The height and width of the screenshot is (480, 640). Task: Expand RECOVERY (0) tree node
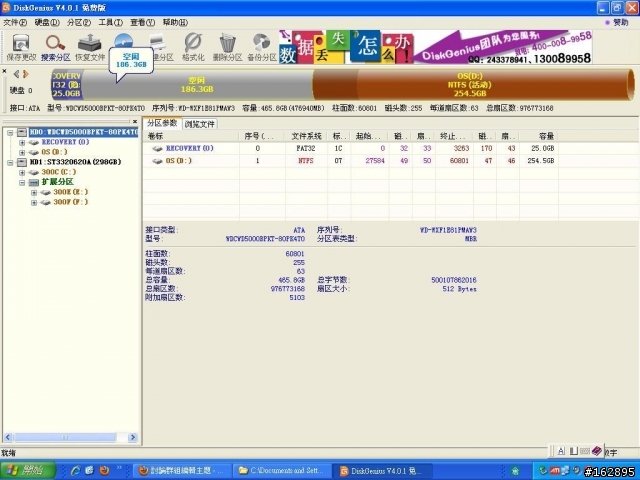click(x=22, y=142)
